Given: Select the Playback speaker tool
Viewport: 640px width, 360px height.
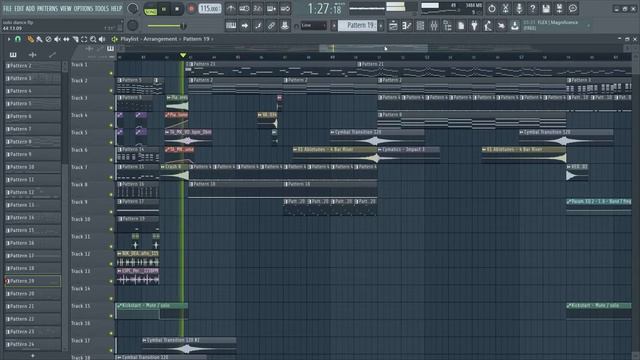Looking at the screenshot, I should coord(102,39).
